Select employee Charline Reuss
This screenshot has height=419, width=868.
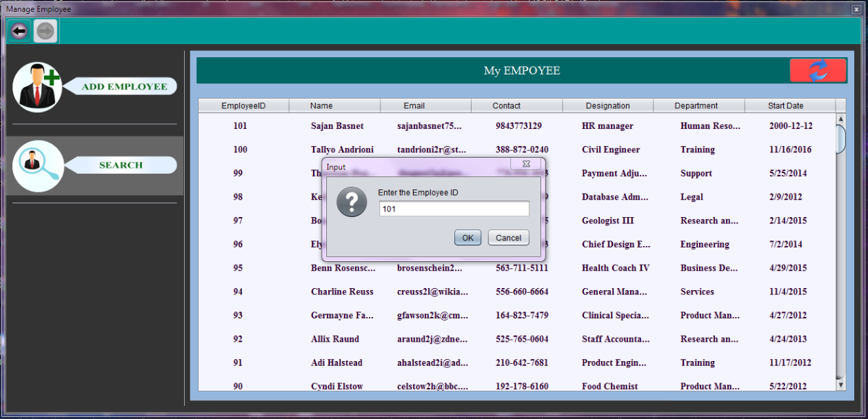pyautogui.click(x=342, y=292)
